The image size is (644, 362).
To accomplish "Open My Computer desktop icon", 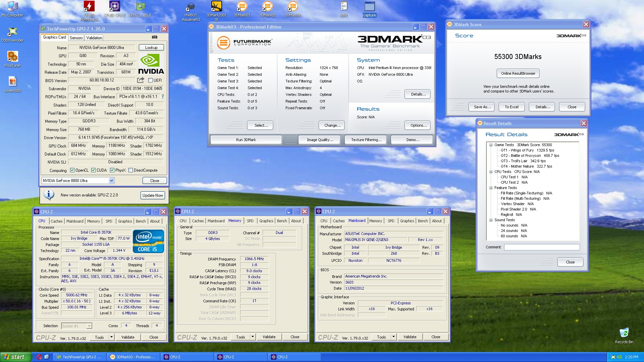I will click(12, 9).
